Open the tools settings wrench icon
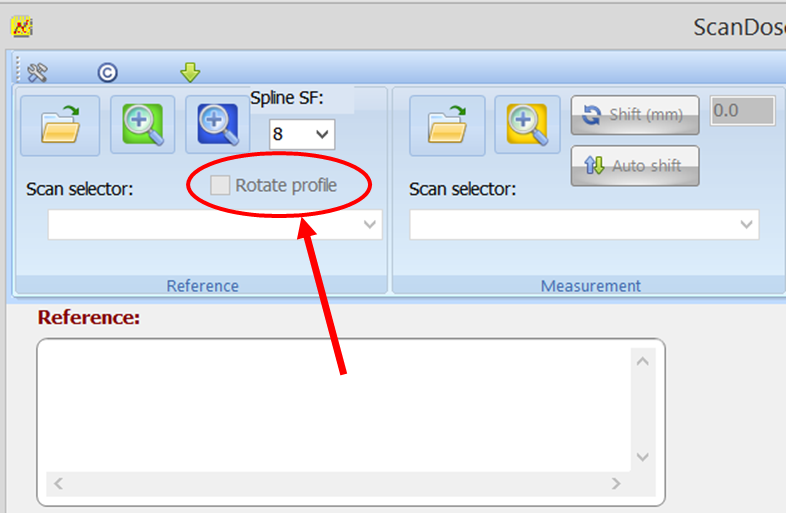This screenshot has height=513, width=786. coord(38,72)
